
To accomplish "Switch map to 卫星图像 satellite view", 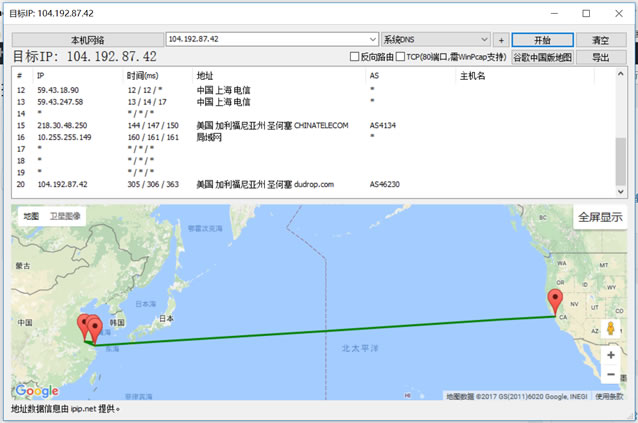I will pyautogui.click(x=65, y=216).
